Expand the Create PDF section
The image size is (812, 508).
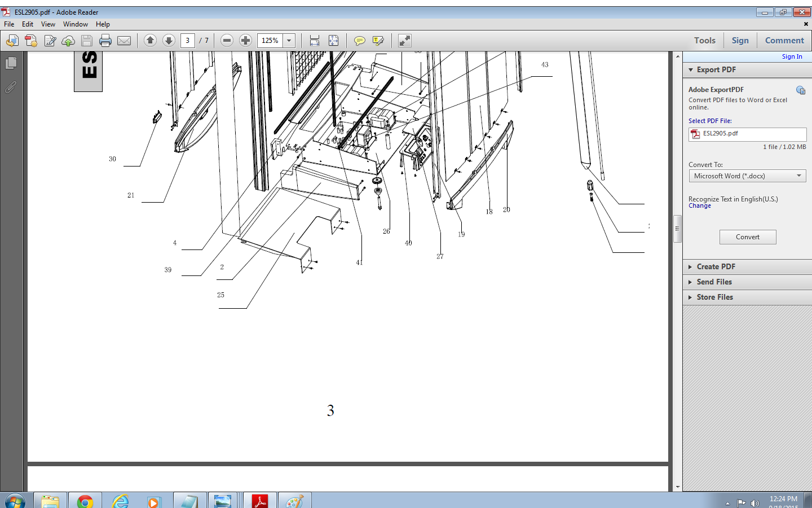click(690, 267)
